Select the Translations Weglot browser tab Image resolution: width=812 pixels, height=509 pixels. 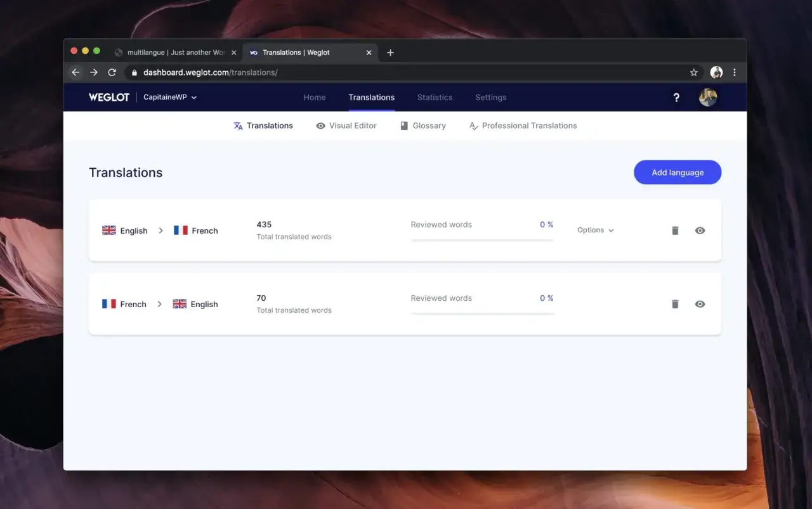pyautogui.click(x=310, y=53)
